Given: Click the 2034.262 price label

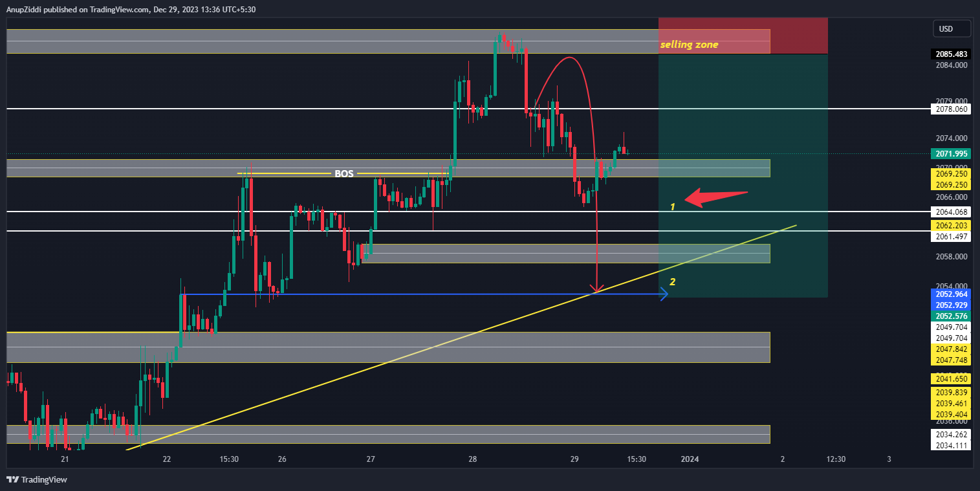Looking at the screenshot, I should pyautogui.click(x=952, y=435).
